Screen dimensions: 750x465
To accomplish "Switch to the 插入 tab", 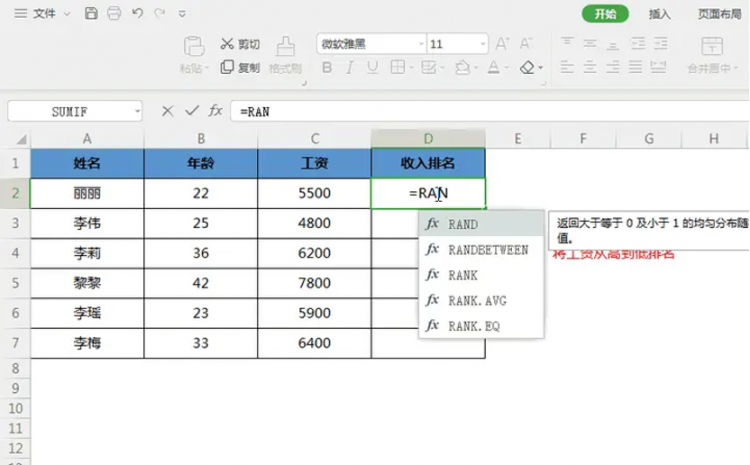I will point(660,14).
